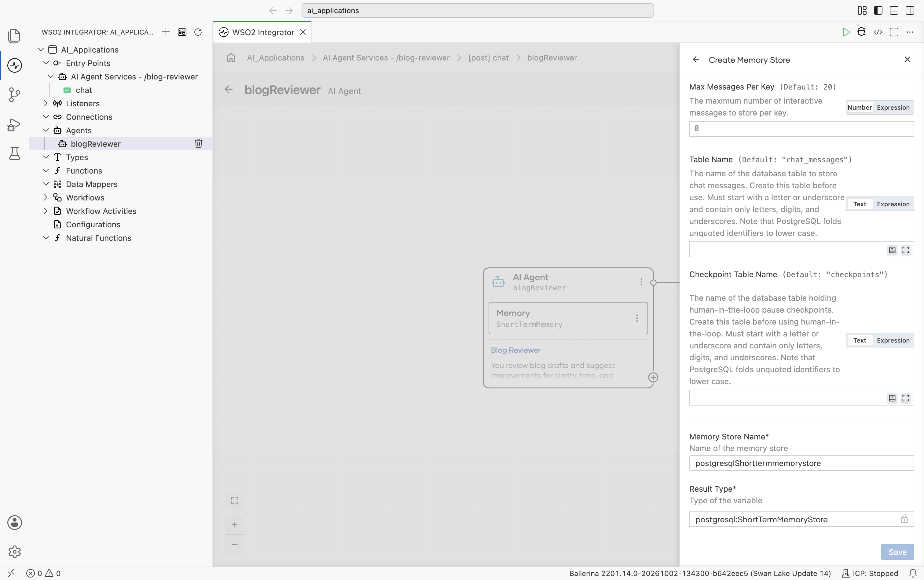The height and width of the screenshot is (580, 924).
Task: Refresh the WSO2 Integrator project tree
Action: click(198, 32)
